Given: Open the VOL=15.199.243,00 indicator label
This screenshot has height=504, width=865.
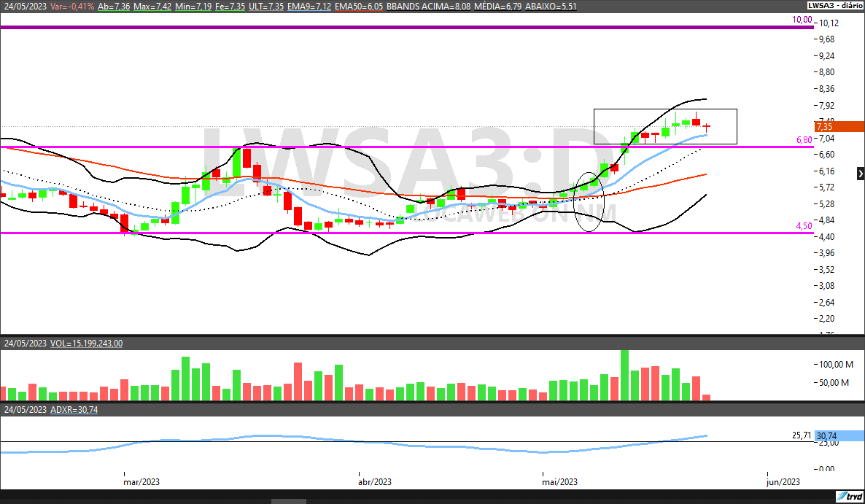Looking at the screenshot, I should pos(86,343).
